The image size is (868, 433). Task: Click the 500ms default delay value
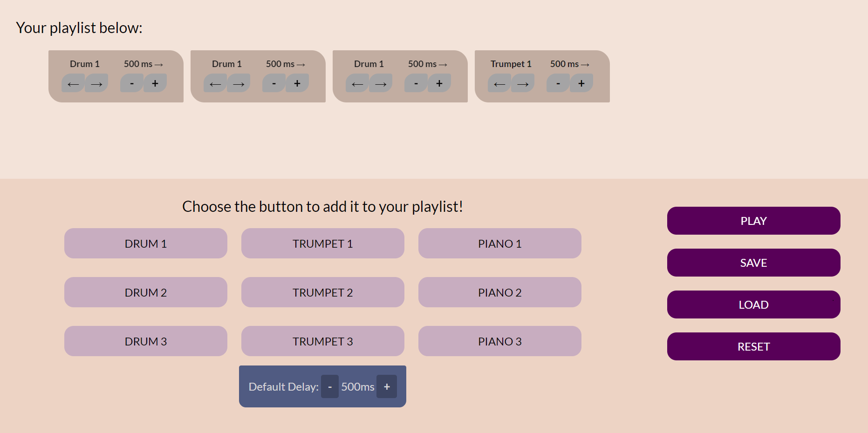click(x=358, y=387)
